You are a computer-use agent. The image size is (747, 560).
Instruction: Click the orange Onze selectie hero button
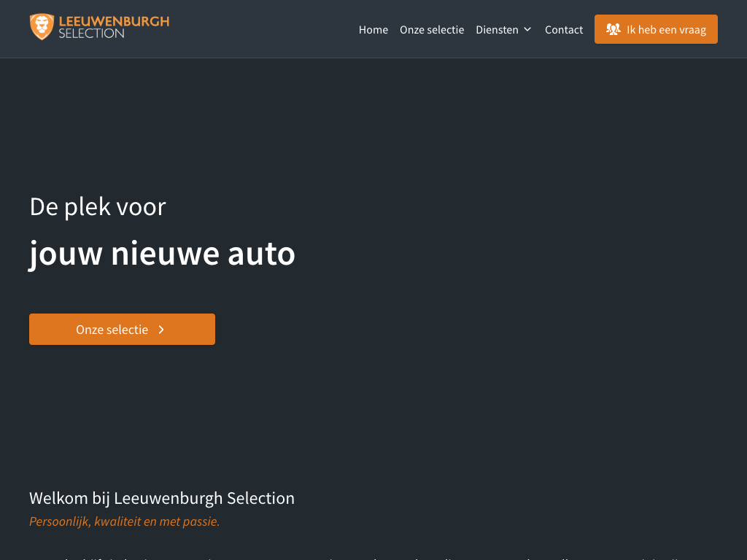coord(122,330)
